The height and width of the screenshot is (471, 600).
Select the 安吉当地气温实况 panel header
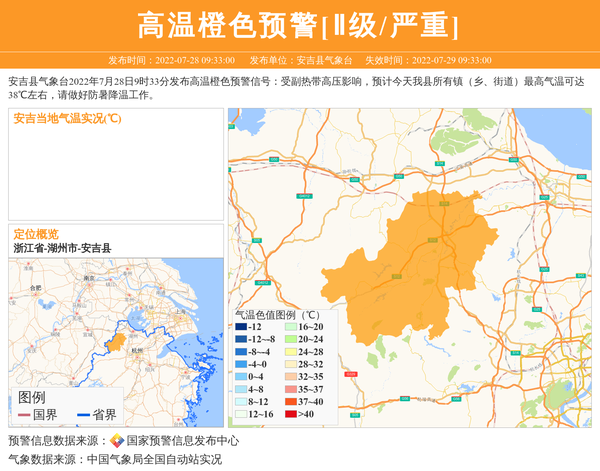pos(67,119)
